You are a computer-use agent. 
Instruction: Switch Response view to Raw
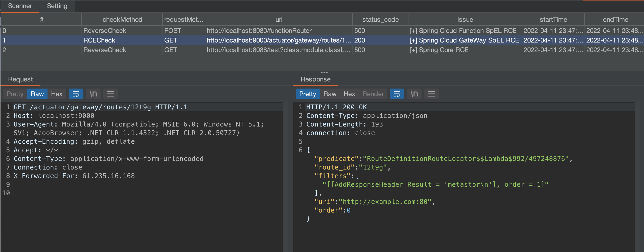[330, 94]
